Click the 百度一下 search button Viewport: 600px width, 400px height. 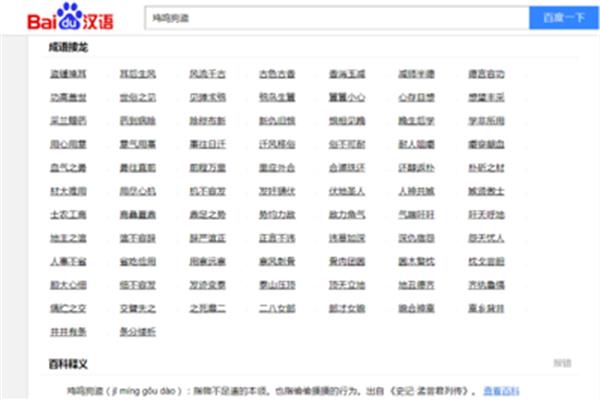pos(564,18)
